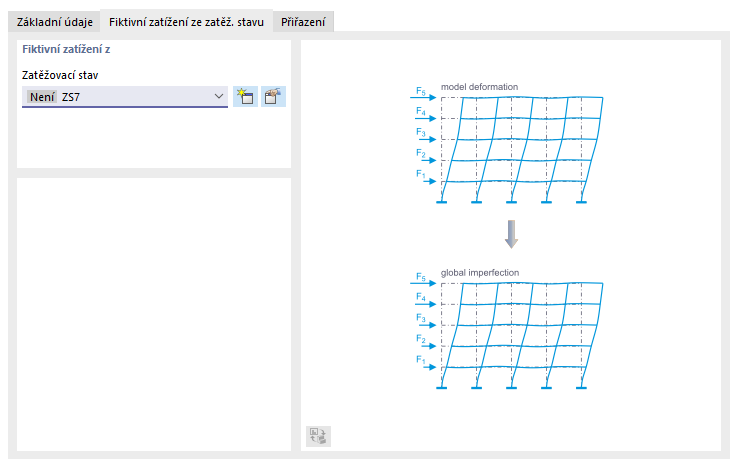Screen dimensions: 736x465
Task: Toggle picture and model view icon
Action: (318, 436)
